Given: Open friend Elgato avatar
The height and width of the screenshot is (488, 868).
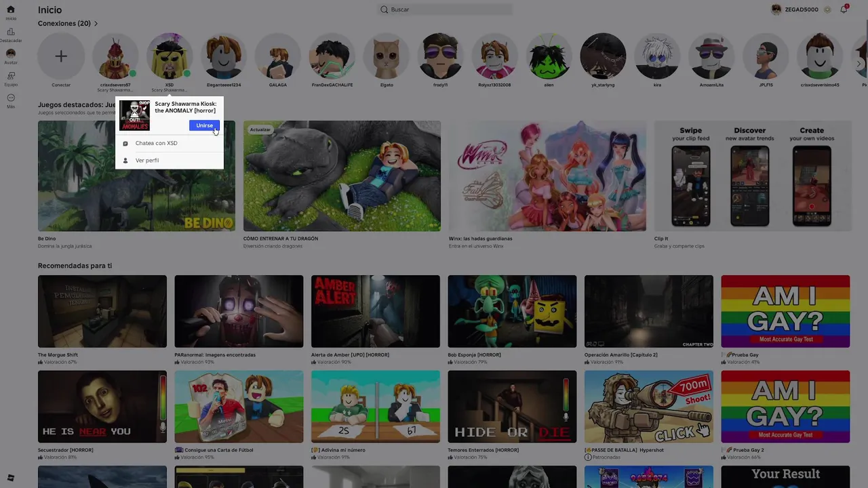Looking at the screenshot, I should point(387,56).
